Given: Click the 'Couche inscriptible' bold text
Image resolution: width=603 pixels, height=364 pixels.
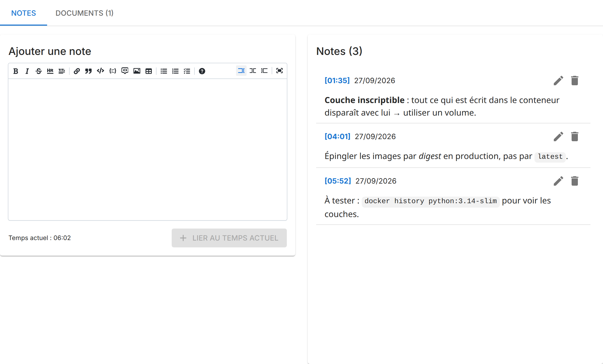Looking at the screenshot, I should click(365, 100).
